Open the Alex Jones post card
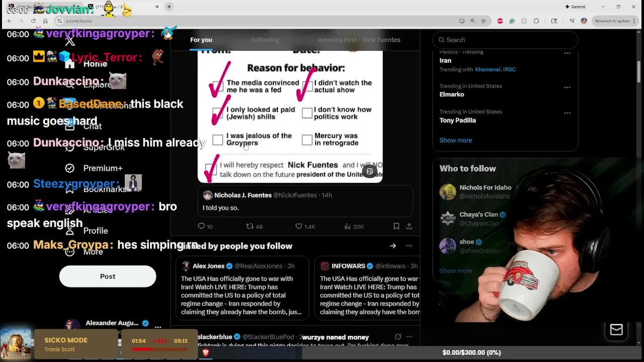The width and height of the screenshot is (644, 362). [x=242, y=288]
